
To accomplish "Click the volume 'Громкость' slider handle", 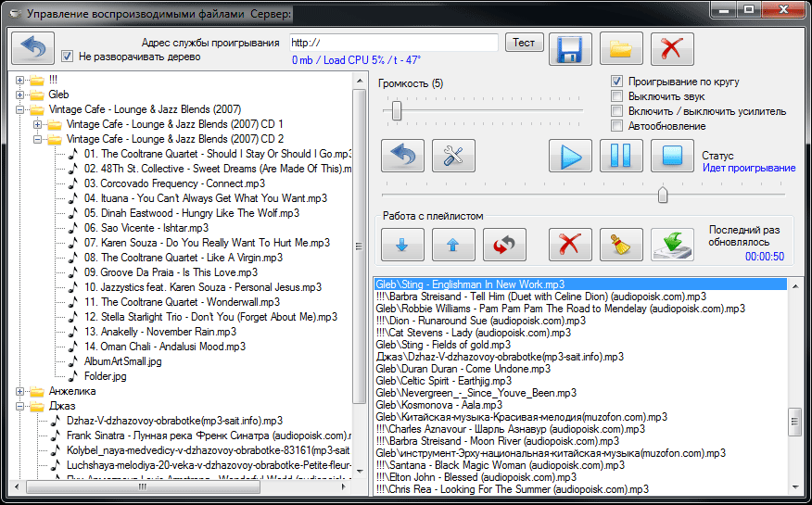I will point(397,110).
